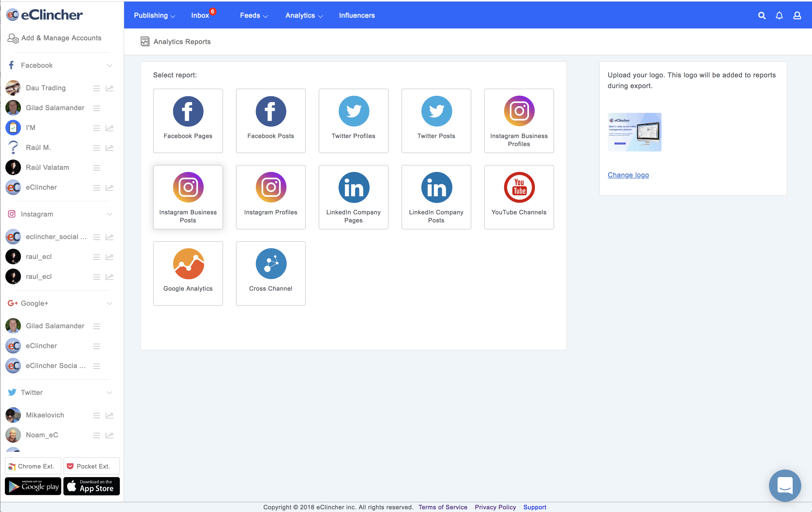The width and height of the screenshot is (812, 512).
Task: Open the Support link in footer
Action: (x=534, y=507)
